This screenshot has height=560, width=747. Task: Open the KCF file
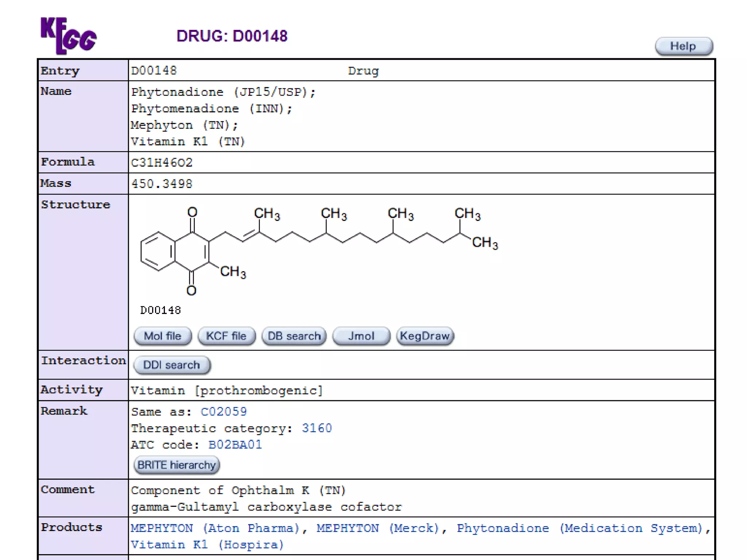[x=226, y=336]
